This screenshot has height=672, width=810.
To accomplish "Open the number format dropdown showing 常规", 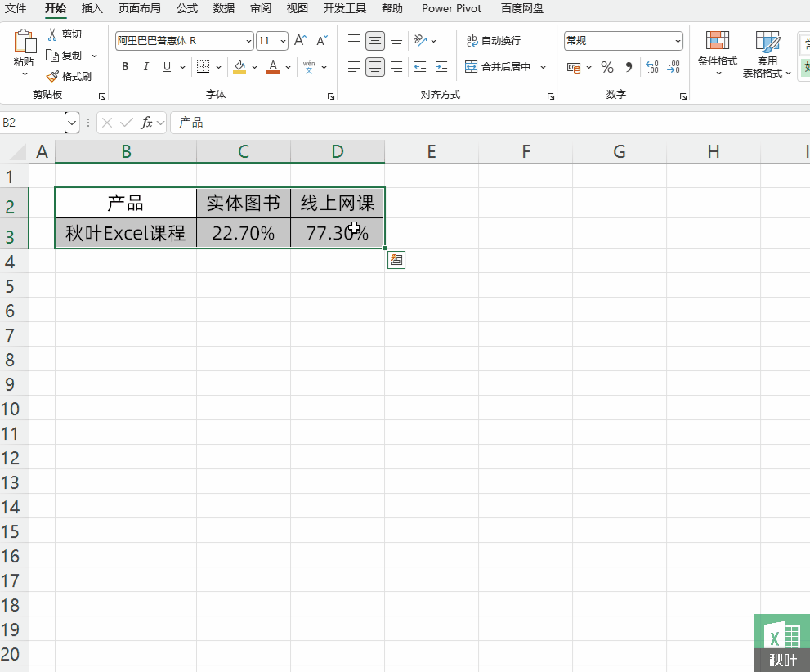I will pyautogui.click(x=676, y=40).
